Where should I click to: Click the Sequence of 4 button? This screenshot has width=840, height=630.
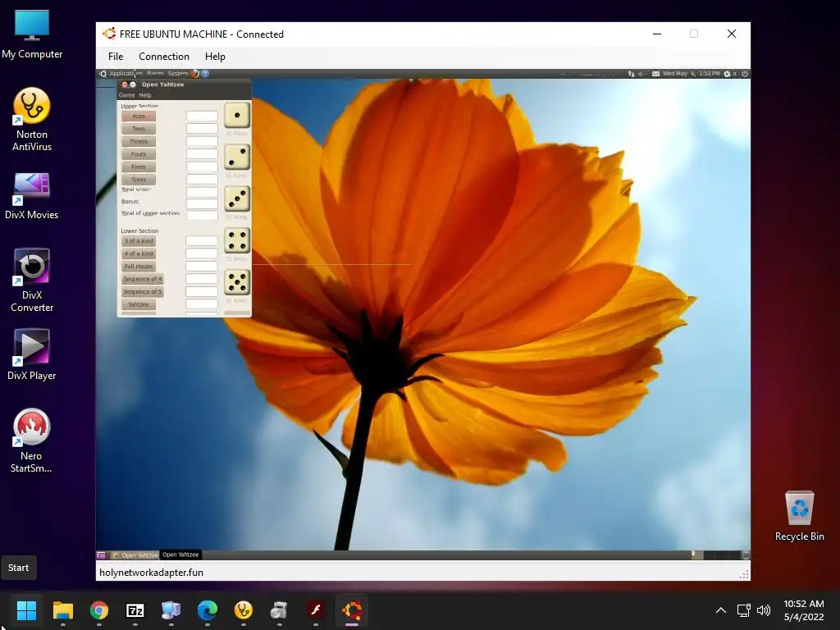[x=142, y=279]
